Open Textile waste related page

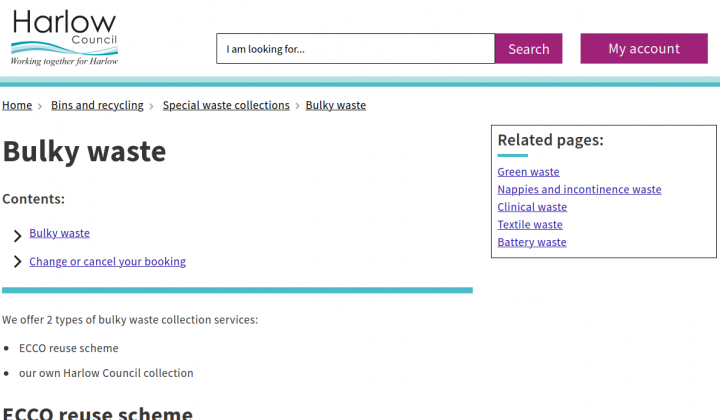point(530,224)
